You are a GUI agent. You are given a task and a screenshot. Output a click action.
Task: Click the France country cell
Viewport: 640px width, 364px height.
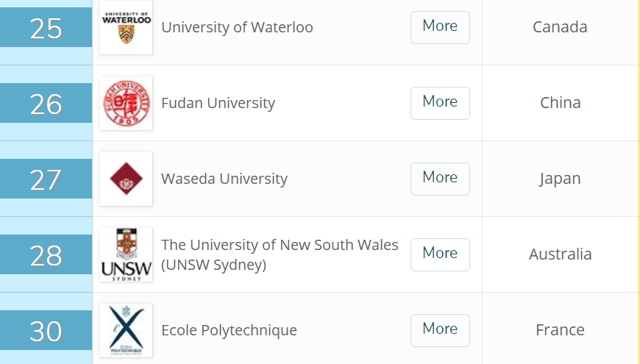(560, 330)
